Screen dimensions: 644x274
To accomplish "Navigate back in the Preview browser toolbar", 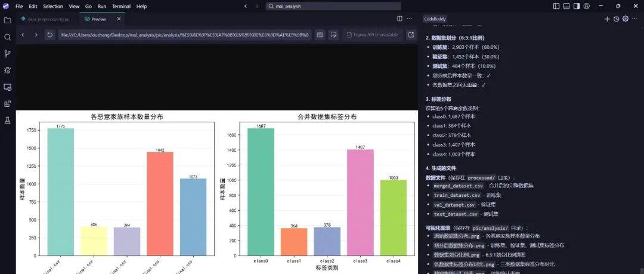I will click(23, 35).
